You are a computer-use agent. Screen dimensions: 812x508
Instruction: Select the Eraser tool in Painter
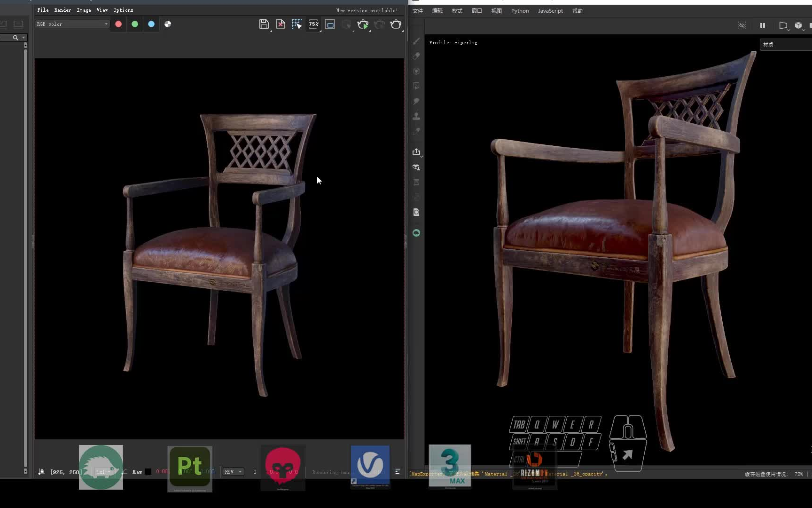(416, 56)
